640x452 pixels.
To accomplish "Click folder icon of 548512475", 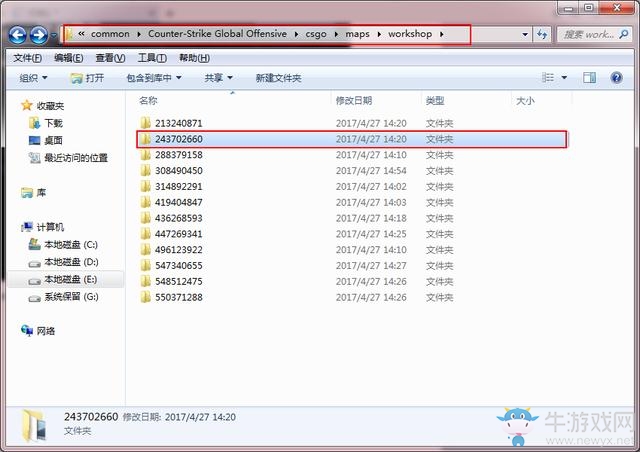I will pos(145,281).
